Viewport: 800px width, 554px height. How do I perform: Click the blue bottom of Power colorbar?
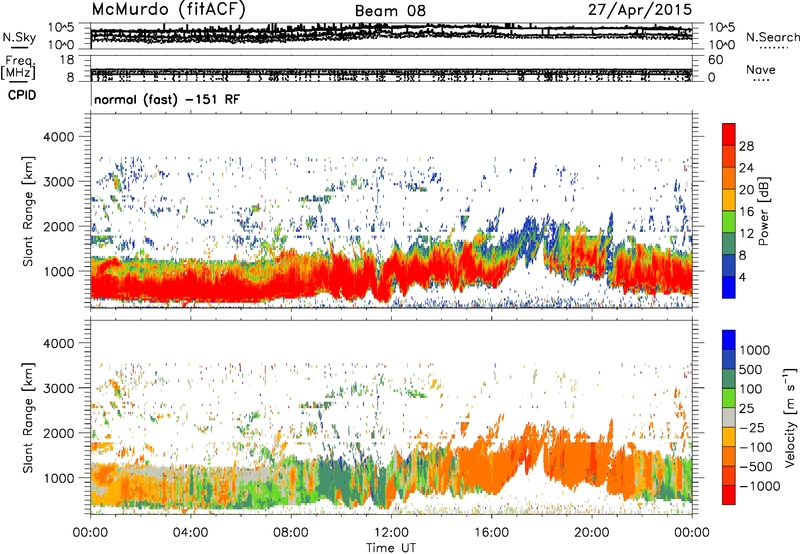click(729, 288)
